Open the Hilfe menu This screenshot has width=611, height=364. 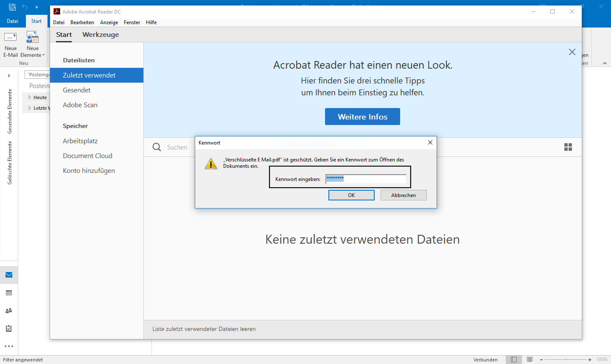[x=151, y=22]
